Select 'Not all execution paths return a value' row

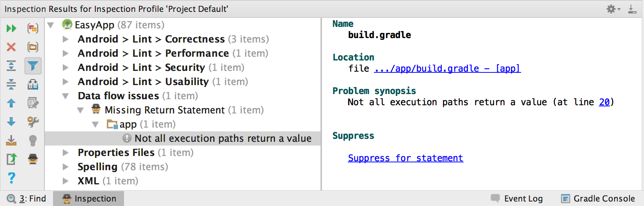pos(183,138)
